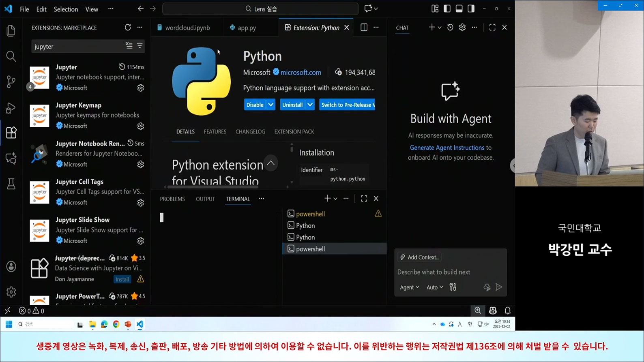Refresh the extensions marketplace list
This screenshot has height=362, width=644.
(x=128, y=28)
